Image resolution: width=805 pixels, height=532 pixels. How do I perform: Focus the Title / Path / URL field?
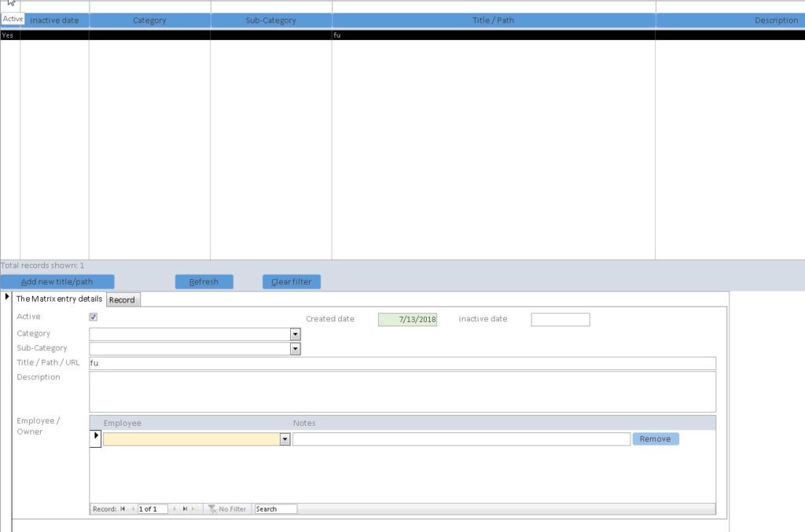pos(402,363)
